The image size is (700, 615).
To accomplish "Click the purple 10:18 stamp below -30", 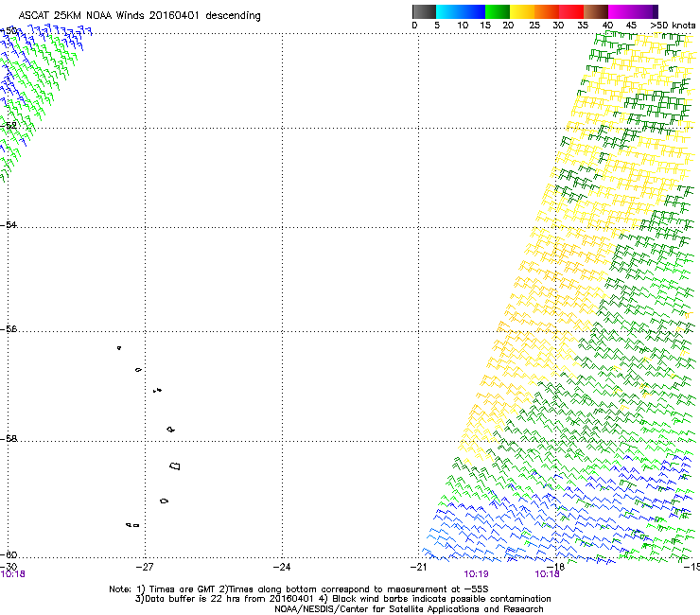I will coord(12,574).
